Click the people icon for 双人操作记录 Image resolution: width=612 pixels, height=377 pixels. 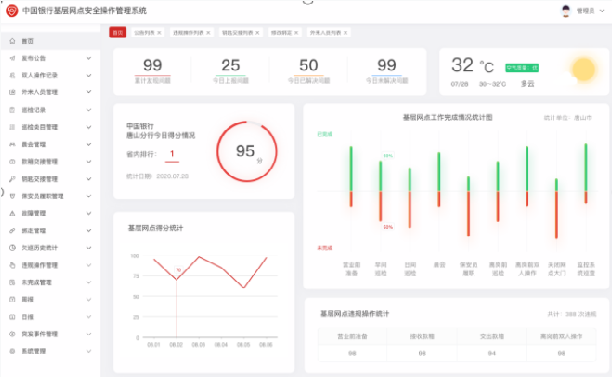tap(12, 75)
